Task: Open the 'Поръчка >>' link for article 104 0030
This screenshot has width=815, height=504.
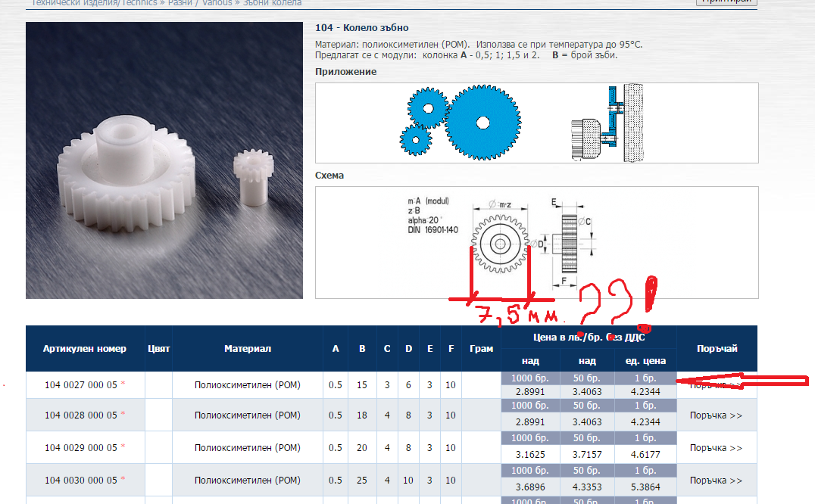Action: tap(716, 481)
